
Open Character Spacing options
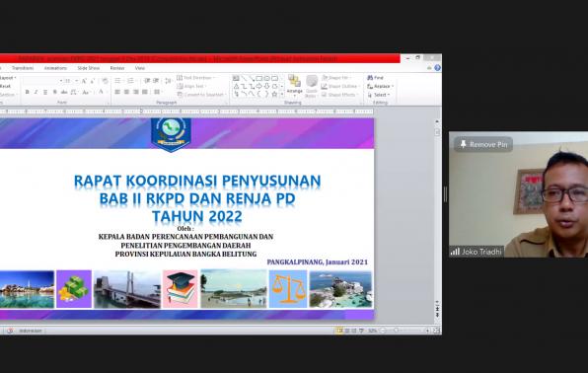74,92
